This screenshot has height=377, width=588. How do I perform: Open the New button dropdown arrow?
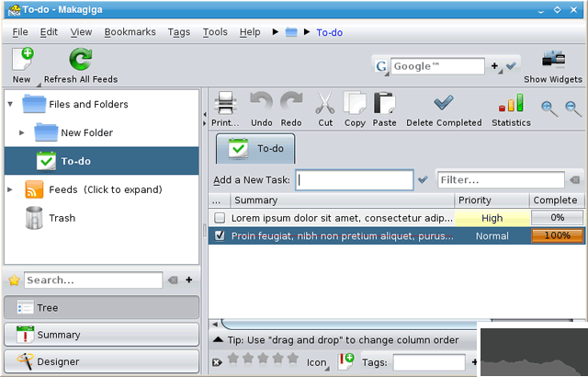(x=39, y=85)
